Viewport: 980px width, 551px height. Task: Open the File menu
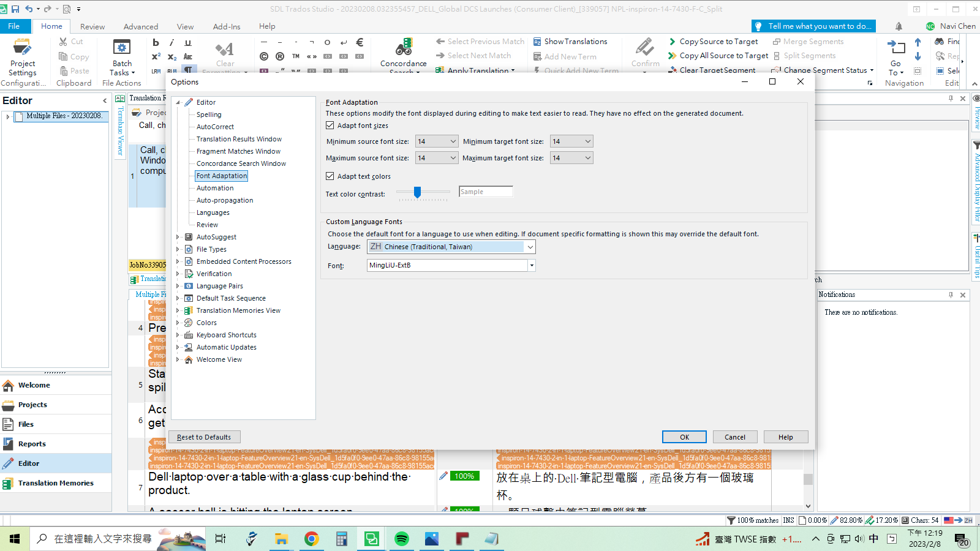tap(14, 26)
